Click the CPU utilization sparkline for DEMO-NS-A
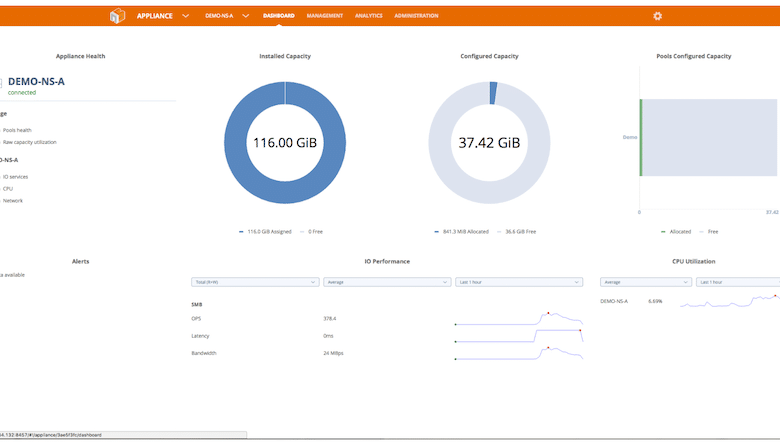 [x=730, y=301]
